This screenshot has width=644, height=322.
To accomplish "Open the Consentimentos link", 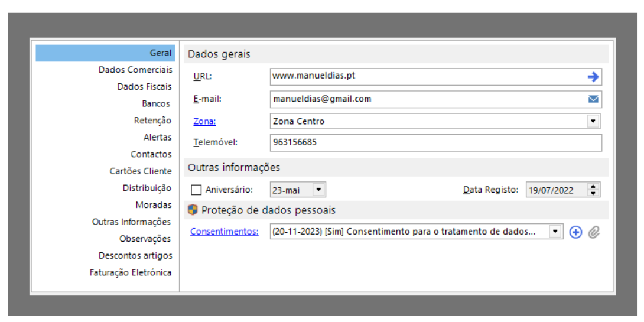I will (225, 232).
